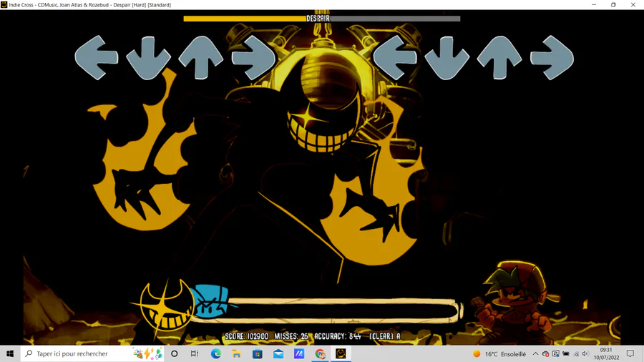Viewport: 644px width, 362px height.
Task: Click the DESPAIR song progress bar
Action: 321,19
